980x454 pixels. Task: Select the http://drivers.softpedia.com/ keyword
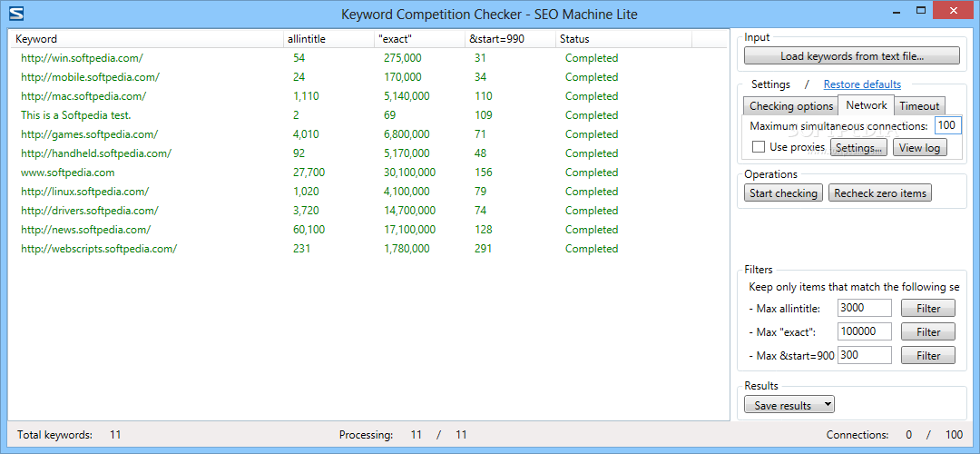[x=89, y=211]
